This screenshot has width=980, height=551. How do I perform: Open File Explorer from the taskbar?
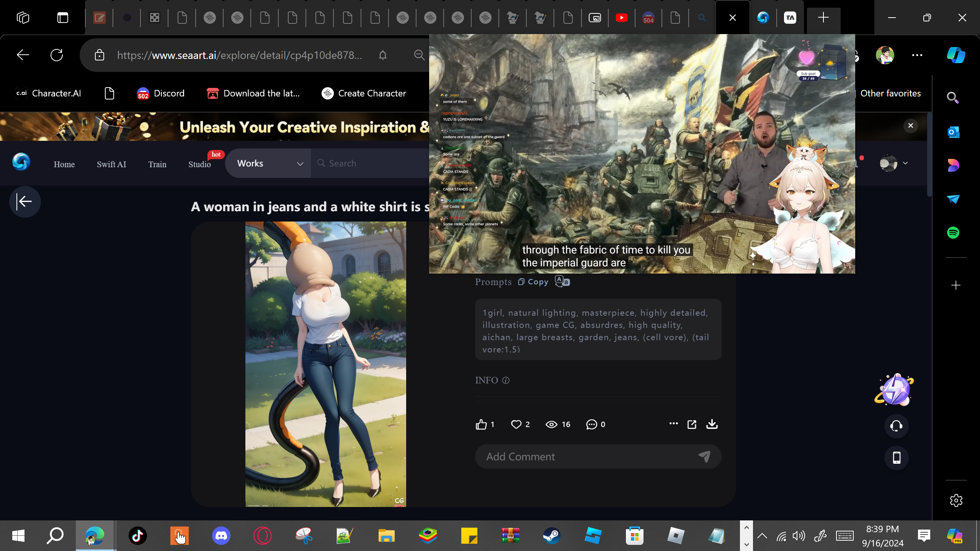click(386, 536)
